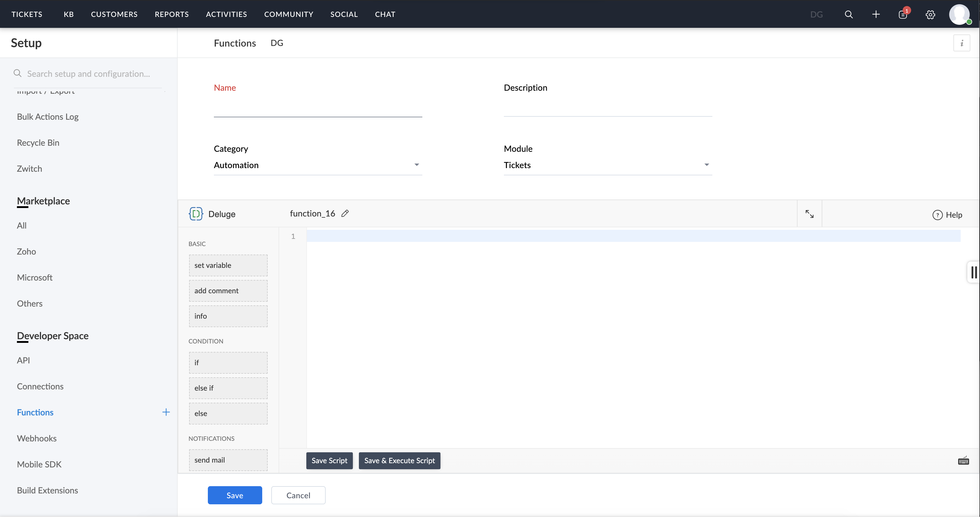Viewport: 980px width, 517px height.
Task: Open Webhooks in sidebar
Action: click(x=37, y=438)
